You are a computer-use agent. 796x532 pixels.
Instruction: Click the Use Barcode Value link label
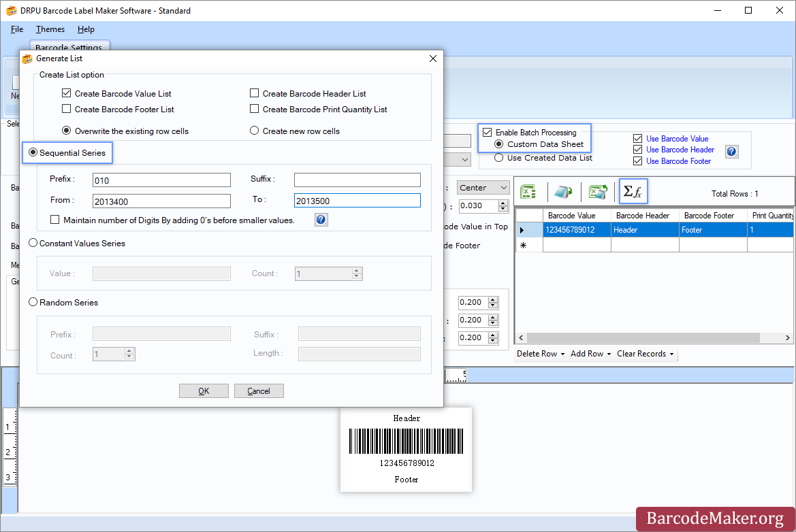pyautogui.click(x=678, y=139)
